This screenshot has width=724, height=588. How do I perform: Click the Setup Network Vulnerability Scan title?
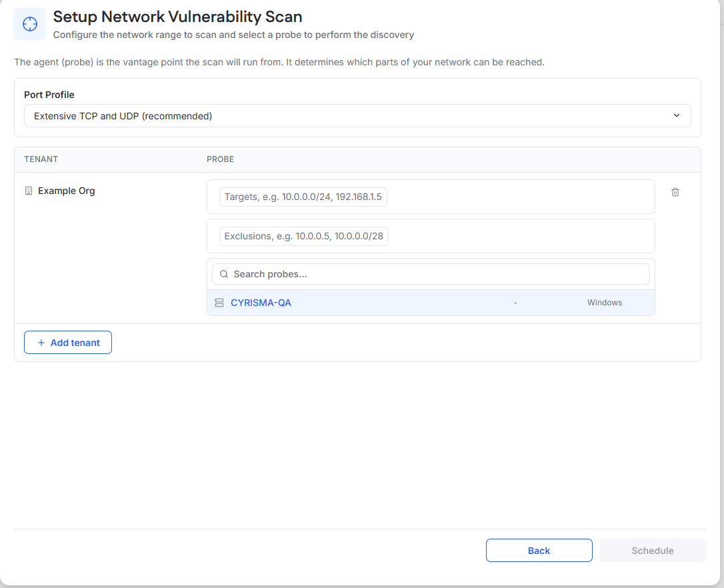point(177,17)
